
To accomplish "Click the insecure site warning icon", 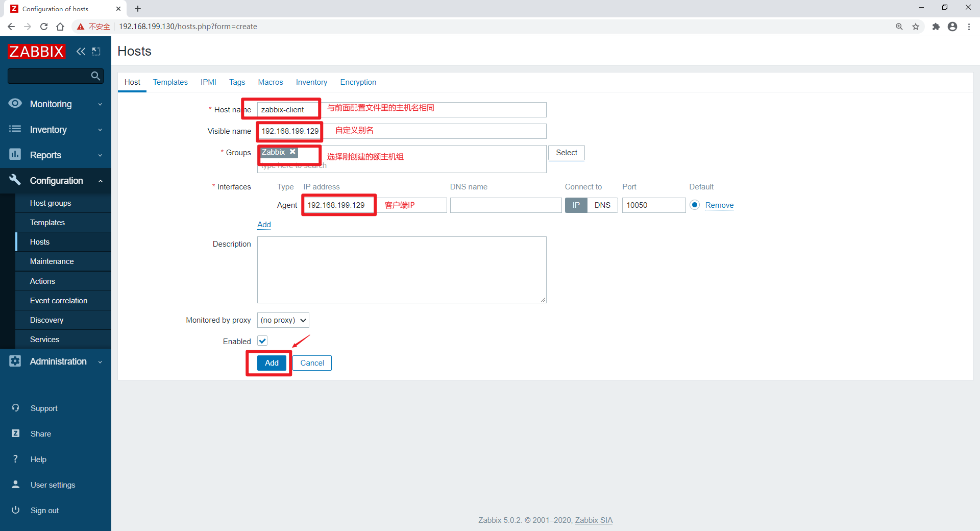I will click(x=80, y=27).
